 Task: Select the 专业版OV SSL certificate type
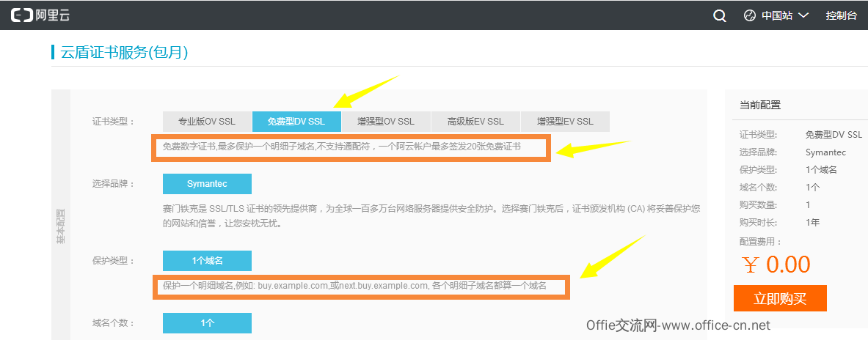(x=206, y=122)
